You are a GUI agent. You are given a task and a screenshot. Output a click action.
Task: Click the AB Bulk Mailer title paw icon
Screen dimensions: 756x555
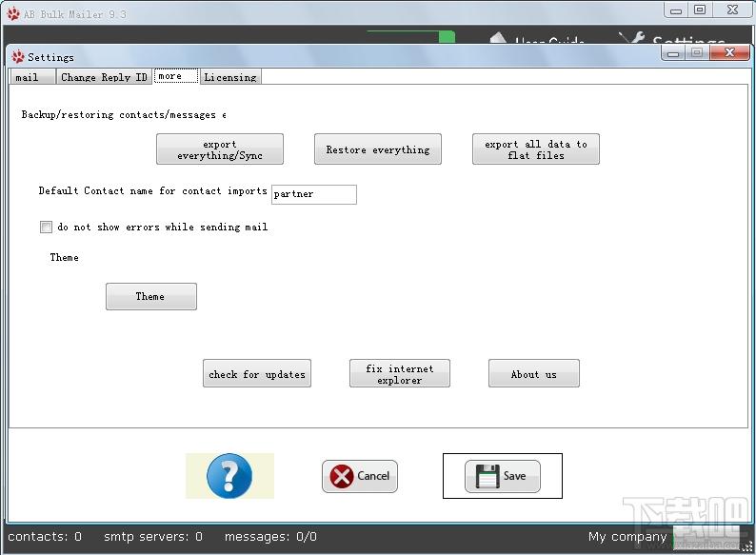[13, 14]
